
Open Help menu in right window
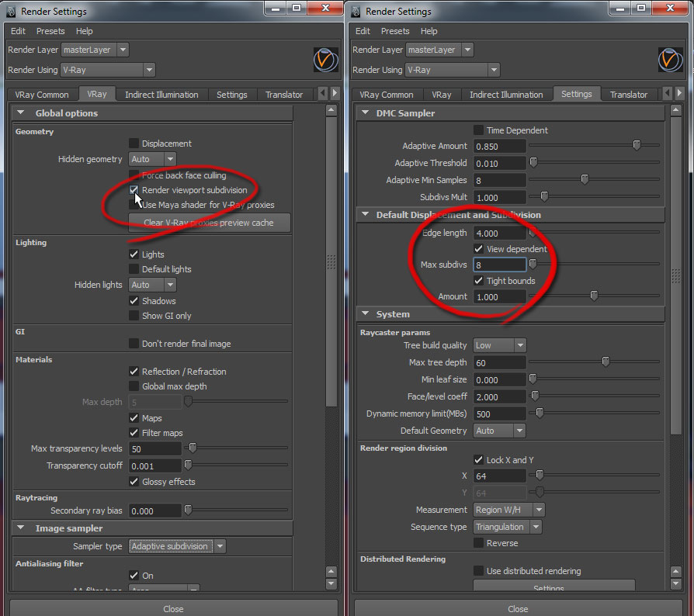tap(429, 31)
